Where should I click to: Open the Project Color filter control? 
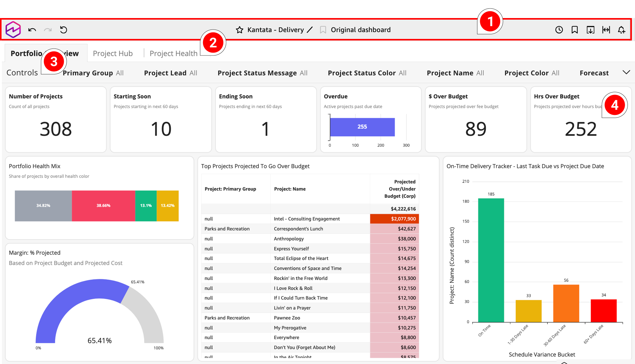click(x=532, y=73)
